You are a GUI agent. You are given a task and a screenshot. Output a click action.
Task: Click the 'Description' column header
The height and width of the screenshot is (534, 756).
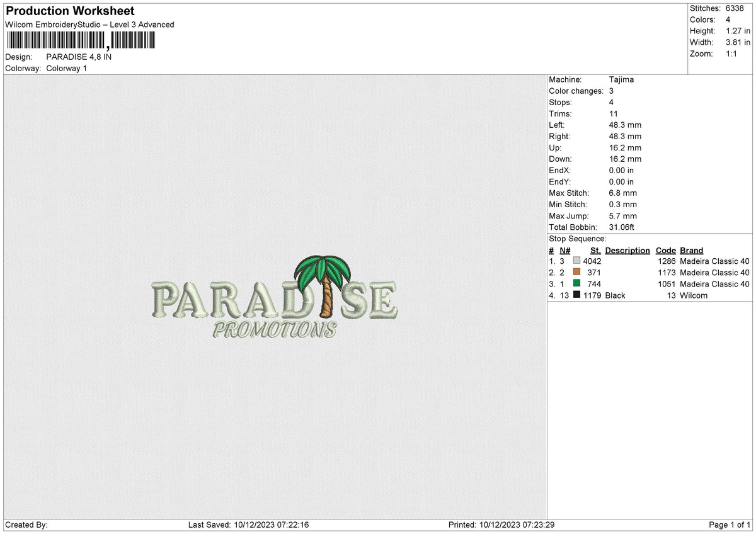[x=627, y=250]
